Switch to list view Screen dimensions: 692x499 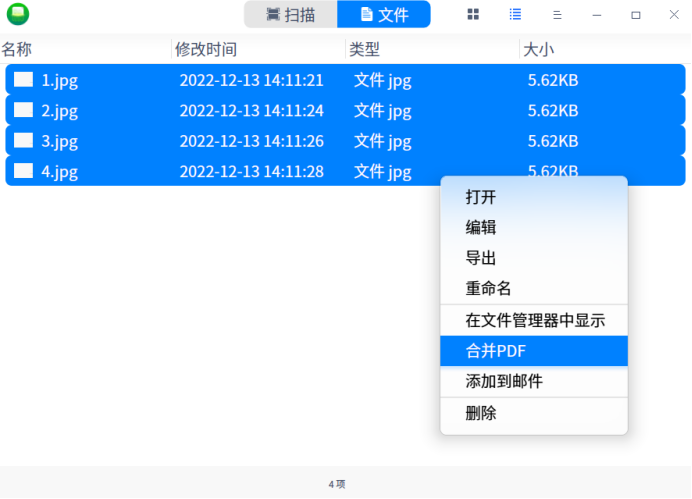[515, 15]
